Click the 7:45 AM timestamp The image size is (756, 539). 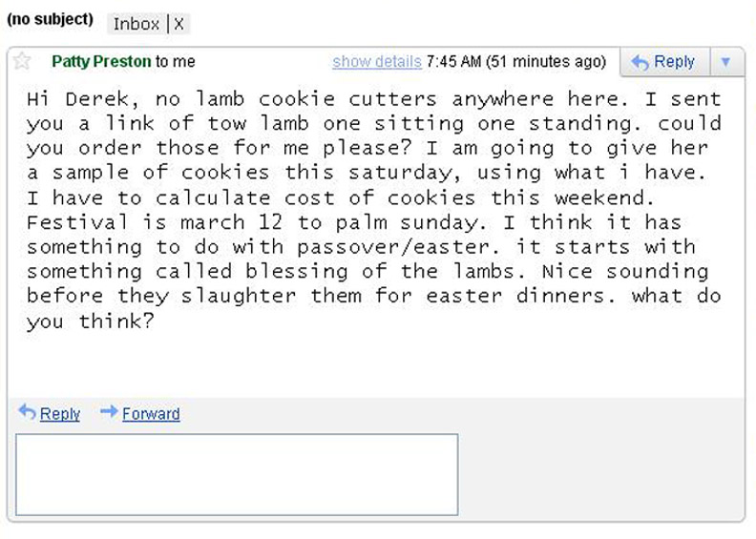click(453, 62)
